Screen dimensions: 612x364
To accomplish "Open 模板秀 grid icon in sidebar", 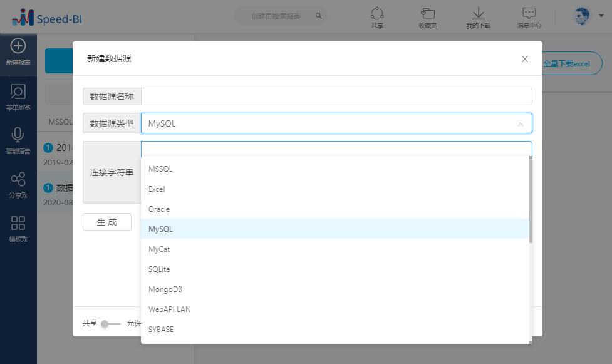I will (18, 223).
